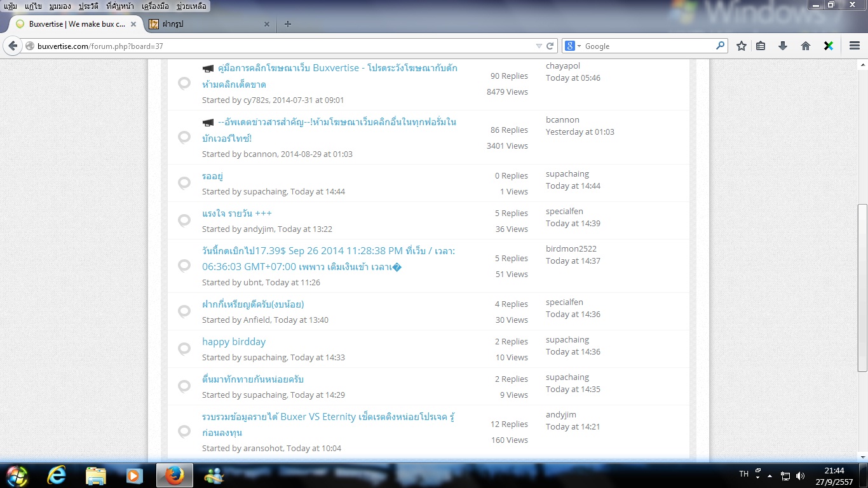Close the Buxvertise tab
The height and width of the screenshot is (488, 868).
133,24
